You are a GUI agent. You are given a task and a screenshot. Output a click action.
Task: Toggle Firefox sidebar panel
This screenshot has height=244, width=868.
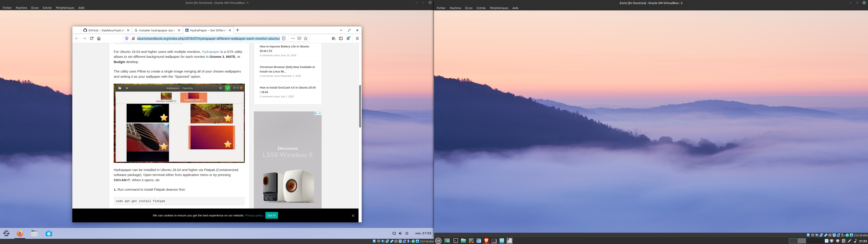[x=341, y=38]
